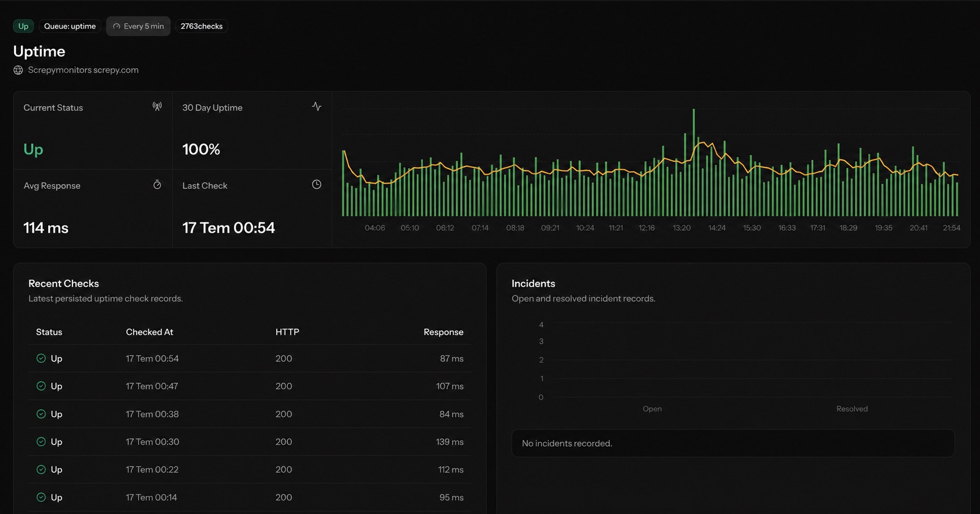This screenshot has height=514, width=980.
Task: Click the check circle icon for 17 Tem 00:14
Action: pyautogui.click(x=41, y=497)
